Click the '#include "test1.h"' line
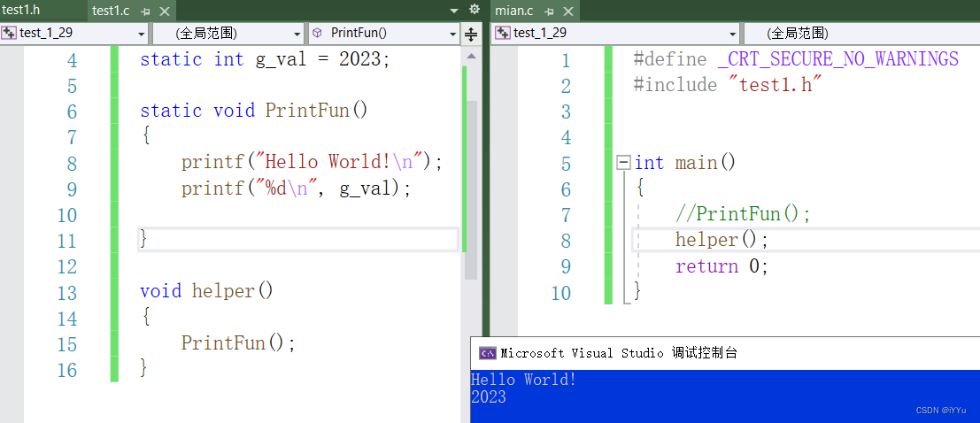This screenshot has height=423, width=980. [x=727, y=85]
